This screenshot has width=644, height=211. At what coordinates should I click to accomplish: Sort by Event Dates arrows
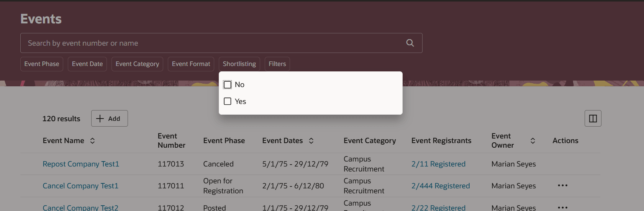coord(311,141)
